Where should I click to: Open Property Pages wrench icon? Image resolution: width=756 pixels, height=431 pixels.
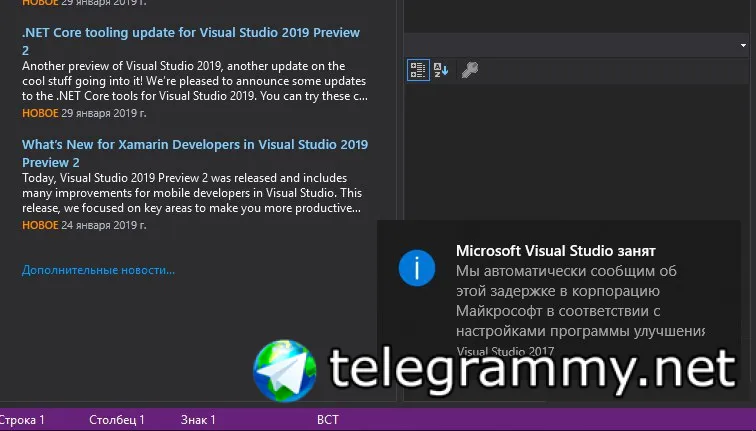click(470, 70)
